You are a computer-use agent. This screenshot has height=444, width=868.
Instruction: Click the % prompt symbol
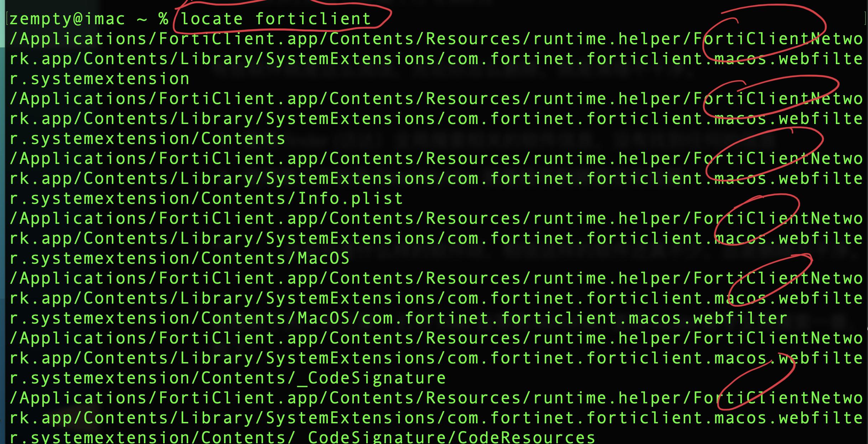(x=164, y=19)
